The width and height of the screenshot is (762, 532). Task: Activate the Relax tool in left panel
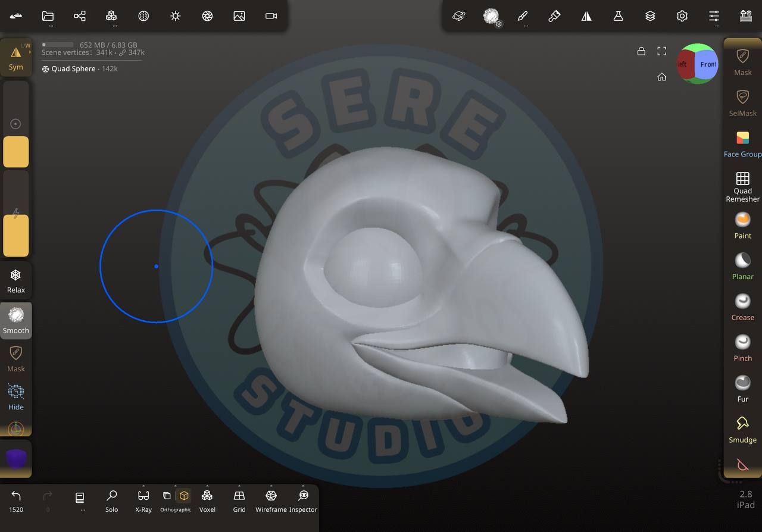pos(16,280)
